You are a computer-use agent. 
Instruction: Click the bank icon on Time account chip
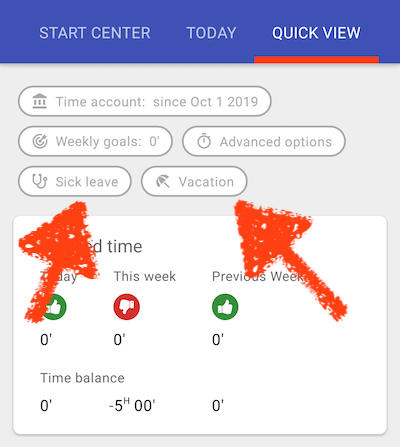pos(40,101)
